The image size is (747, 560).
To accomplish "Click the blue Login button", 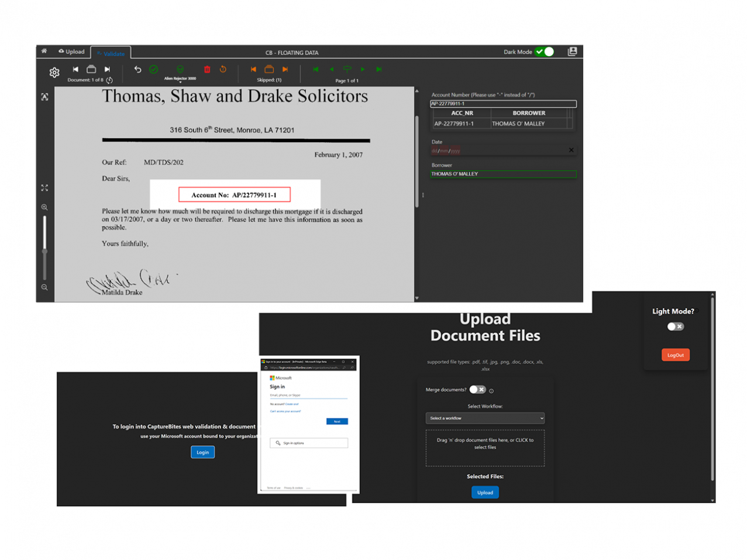I will [x=202, y=452].
